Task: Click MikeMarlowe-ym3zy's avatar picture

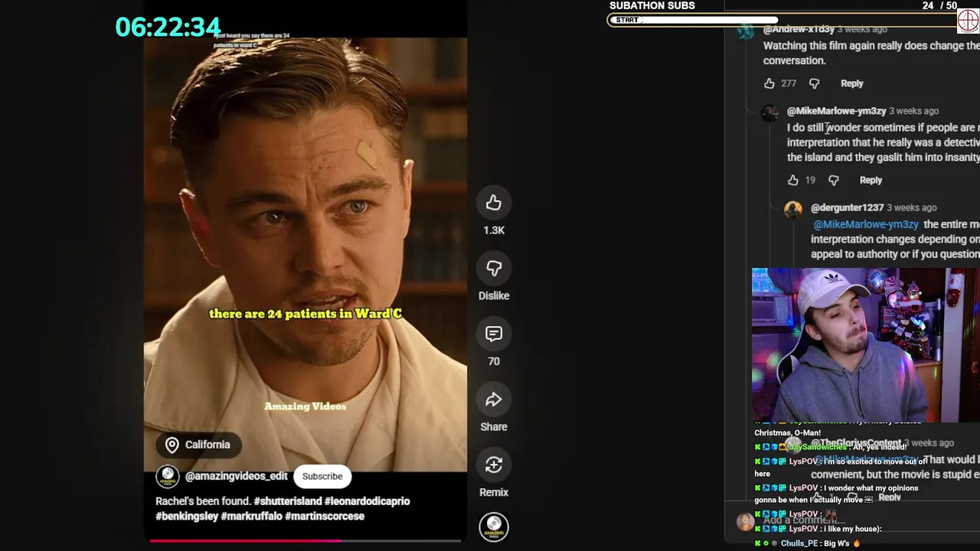Action: coord(769,114)
